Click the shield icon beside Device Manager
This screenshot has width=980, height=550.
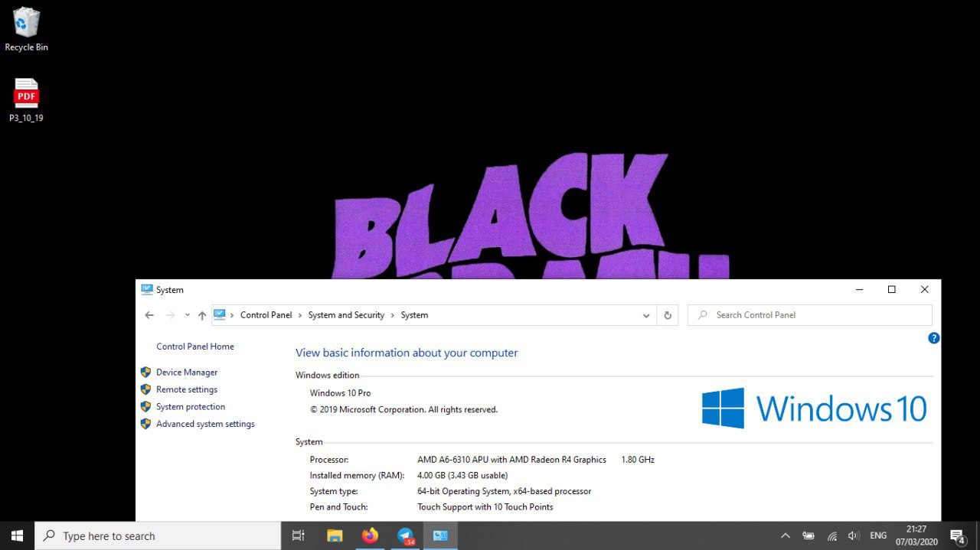[145, 373]
